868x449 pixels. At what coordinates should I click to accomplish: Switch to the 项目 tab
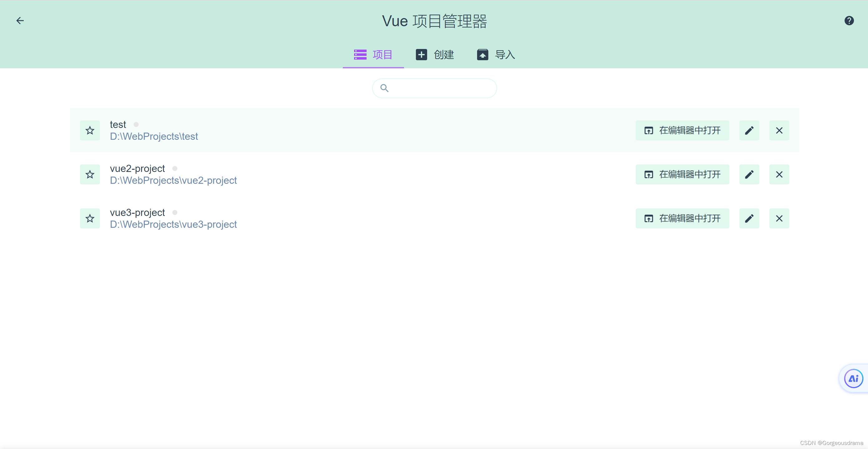[x=373, y=55]
